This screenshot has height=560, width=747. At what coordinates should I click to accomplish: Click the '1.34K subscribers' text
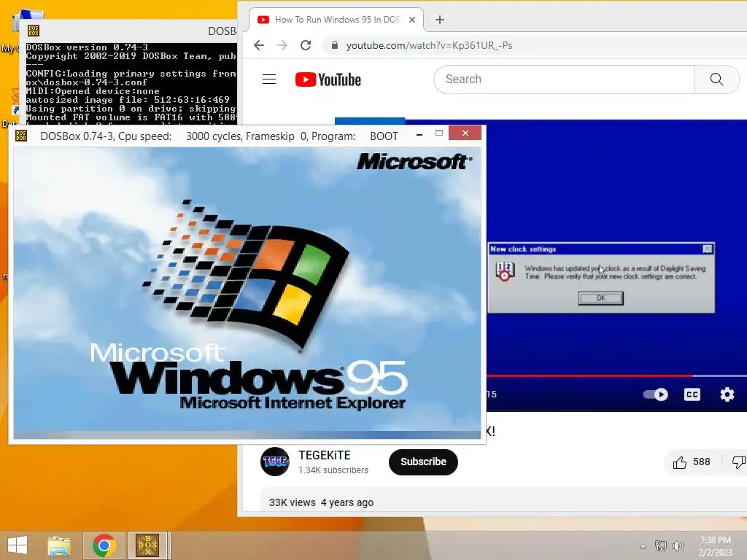coord(333,470)
